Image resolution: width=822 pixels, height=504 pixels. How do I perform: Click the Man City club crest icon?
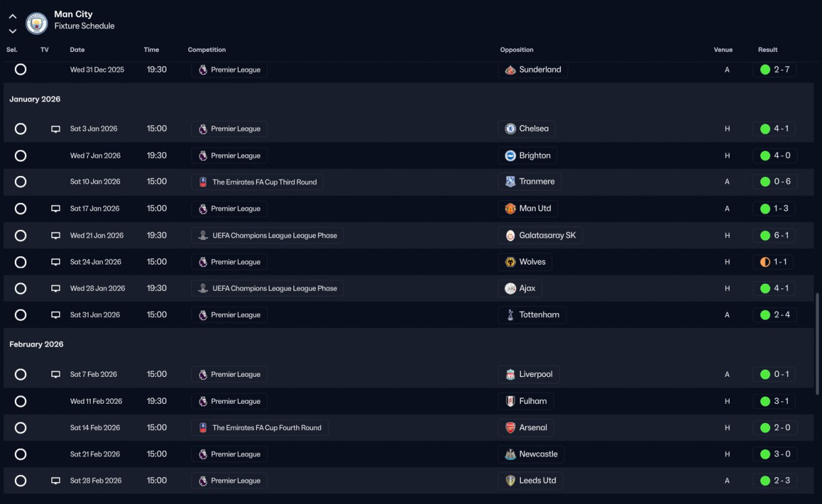(37, 23)
